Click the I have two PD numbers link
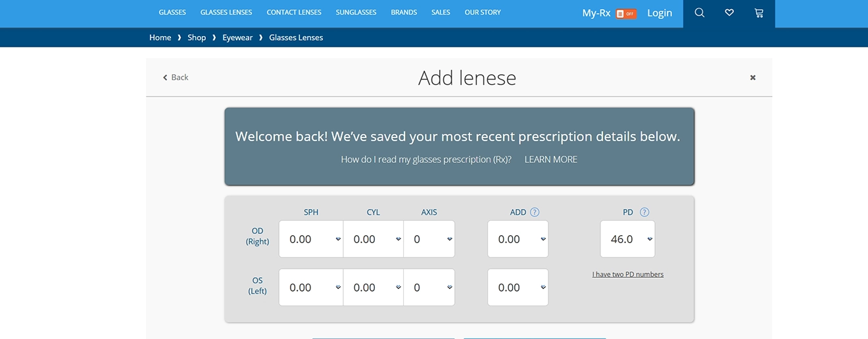868x339 pixels. point(628,275)
